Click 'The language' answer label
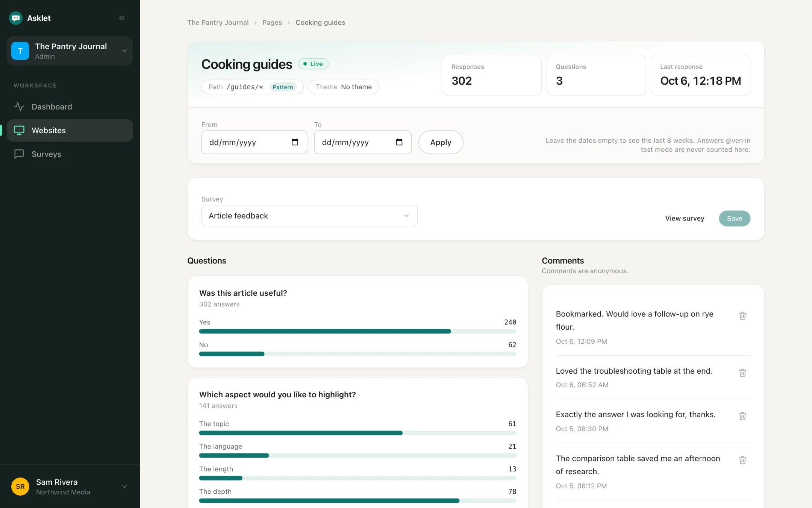 click(x=221, y=446)
